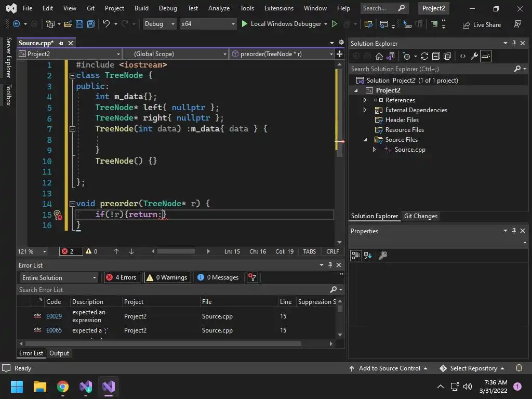
Task: Click the Categorized icon in Properties panel
Action: tap(356, 256)
